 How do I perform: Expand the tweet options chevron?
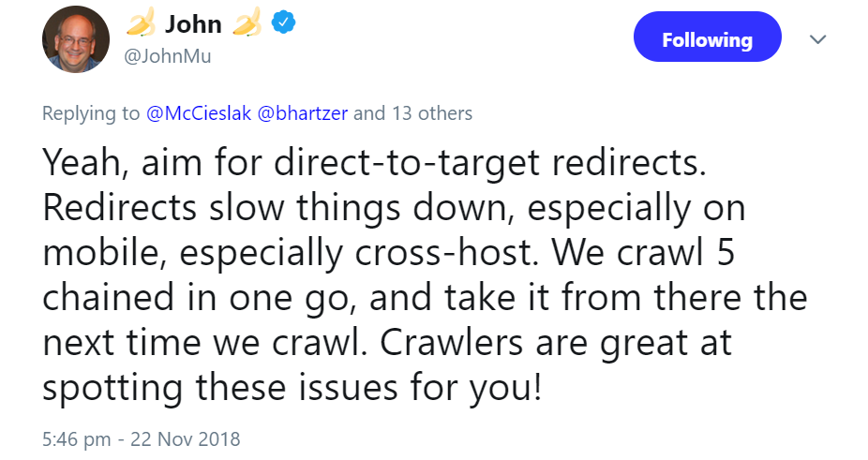click(x=817, y=40)
